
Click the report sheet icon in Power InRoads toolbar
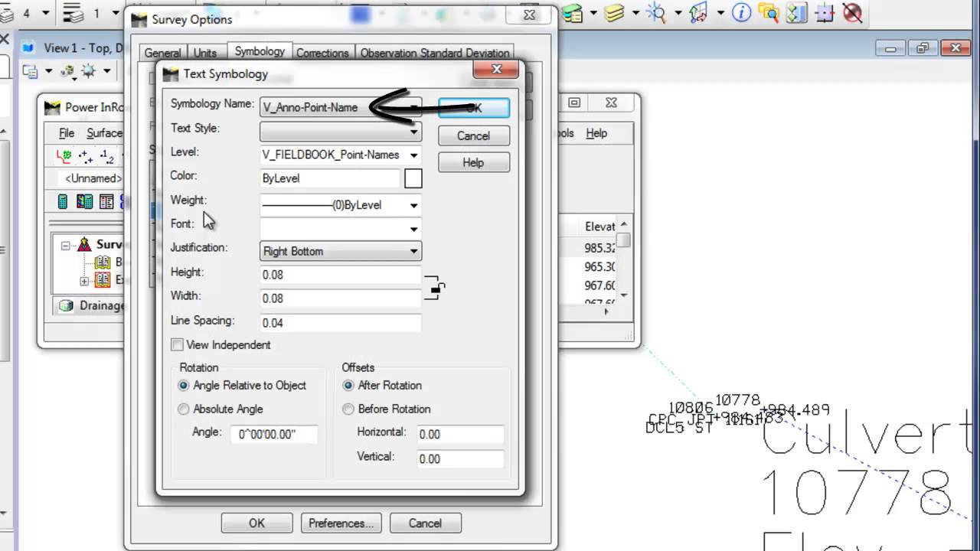pos(106,201)
